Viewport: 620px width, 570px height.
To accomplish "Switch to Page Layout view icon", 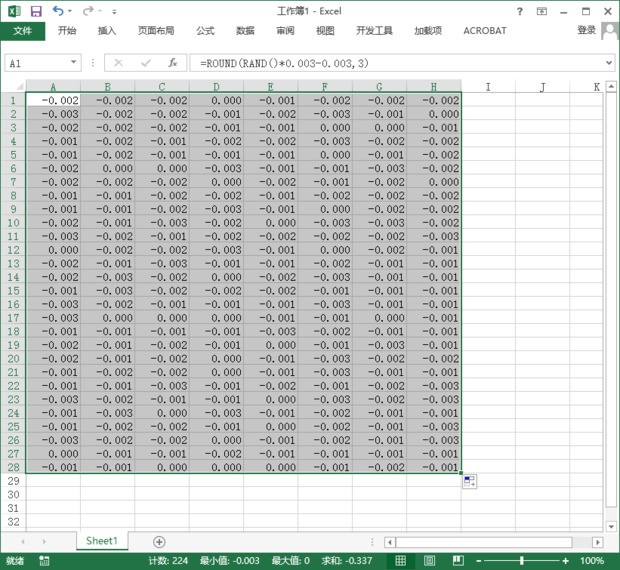I will 429,561.
